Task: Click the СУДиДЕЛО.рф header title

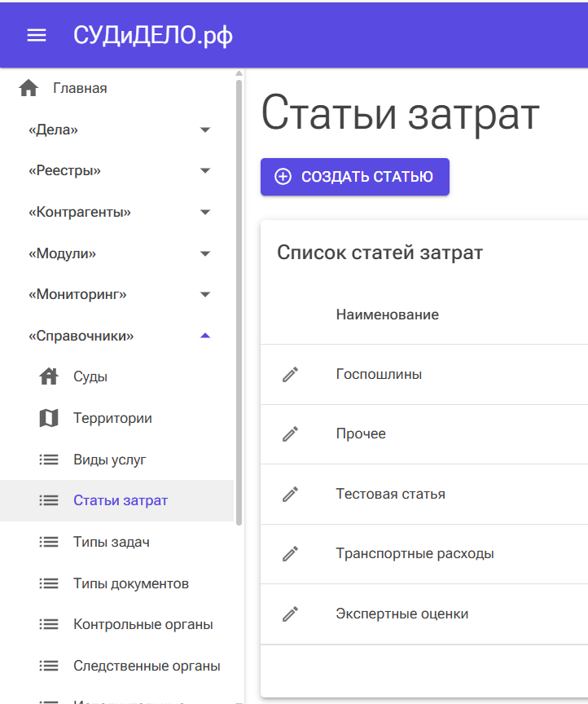Action: pyautogui.click(x=153, y=35)
